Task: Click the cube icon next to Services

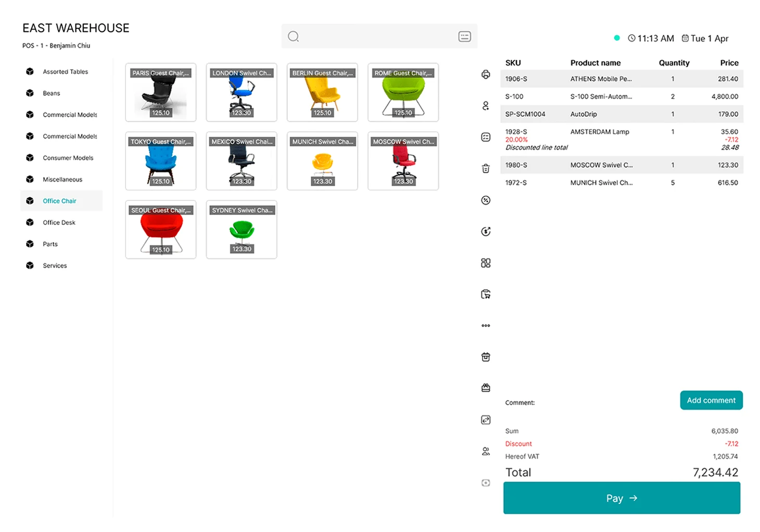Action: (x=30, y=265)
